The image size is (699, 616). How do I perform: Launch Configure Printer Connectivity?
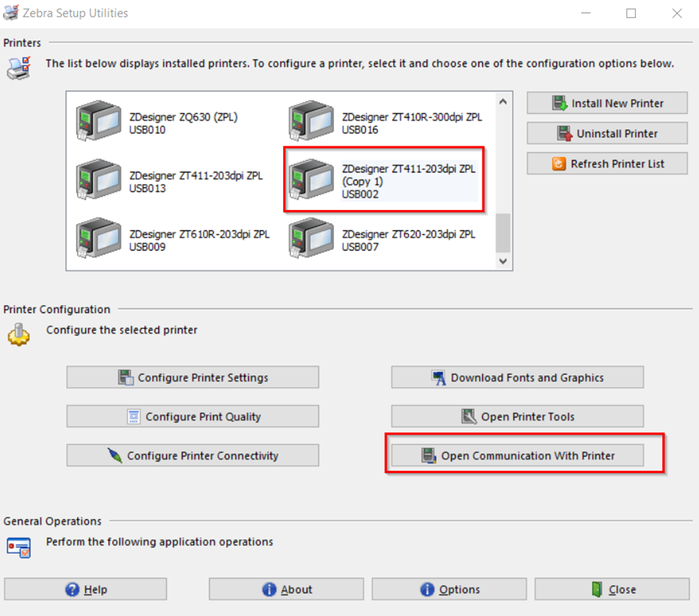tap(193, 455)
